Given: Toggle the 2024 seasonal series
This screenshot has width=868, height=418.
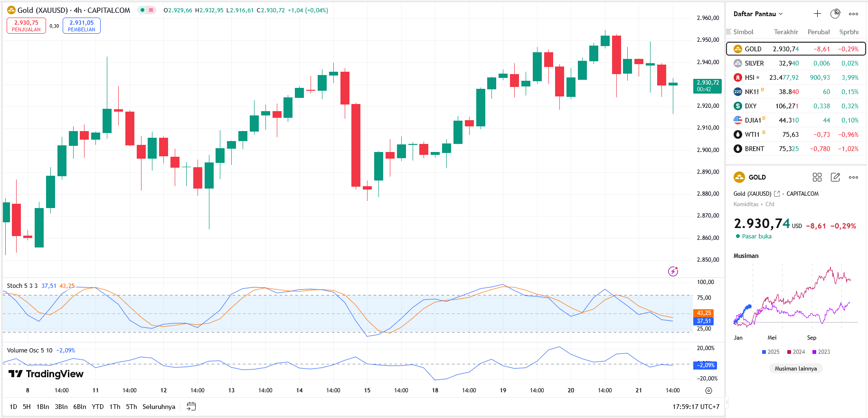Looking at the screenshot, I should [796, 352].
